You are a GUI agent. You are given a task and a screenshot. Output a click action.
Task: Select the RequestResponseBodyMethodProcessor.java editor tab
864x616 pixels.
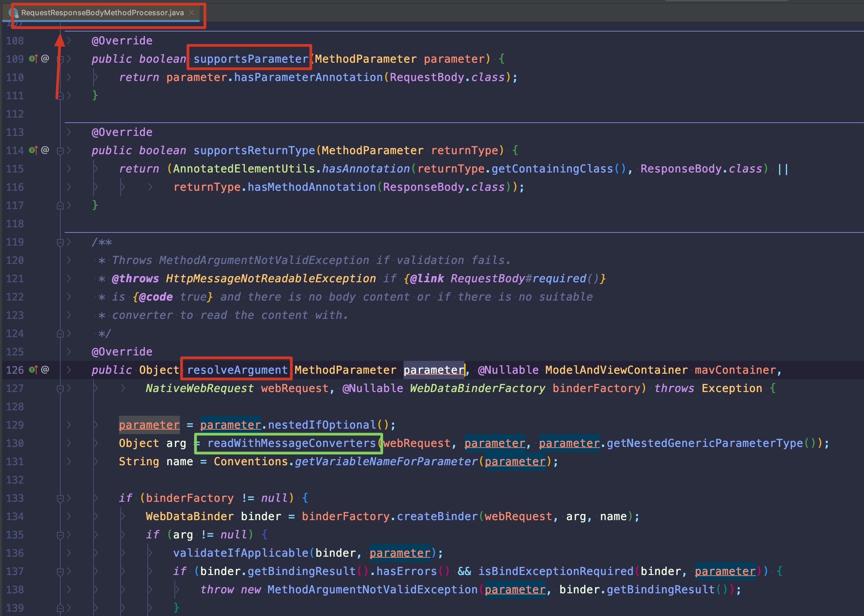pos(102,13)
